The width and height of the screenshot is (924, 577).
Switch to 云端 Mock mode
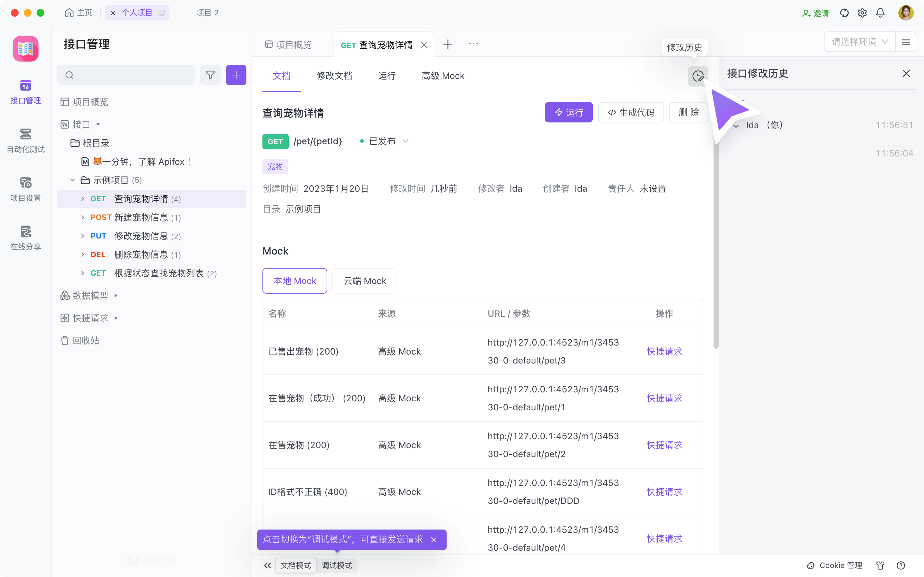(x=364, y=280)
